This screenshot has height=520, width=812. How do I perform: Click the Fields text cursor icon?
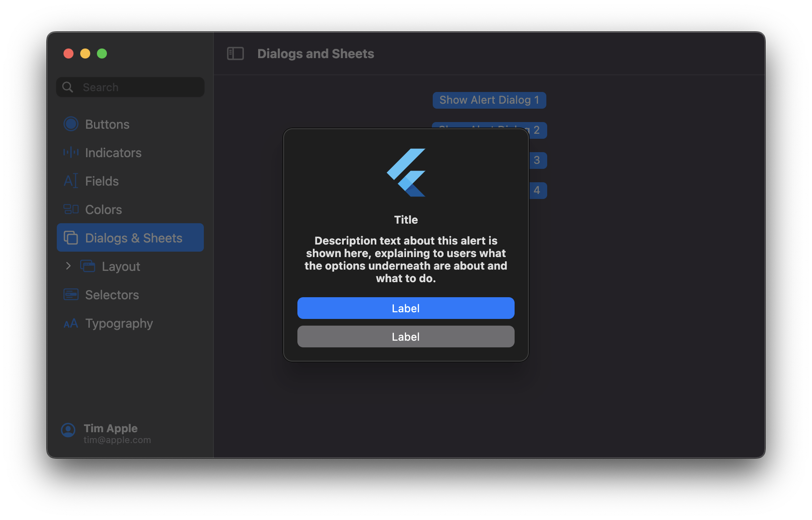(71, 181)
